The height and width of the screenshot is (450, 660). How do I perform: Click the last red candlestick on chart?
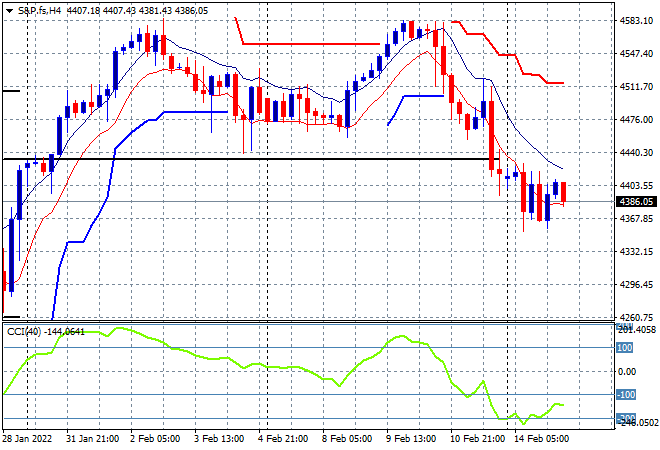(x=563, y=192)
